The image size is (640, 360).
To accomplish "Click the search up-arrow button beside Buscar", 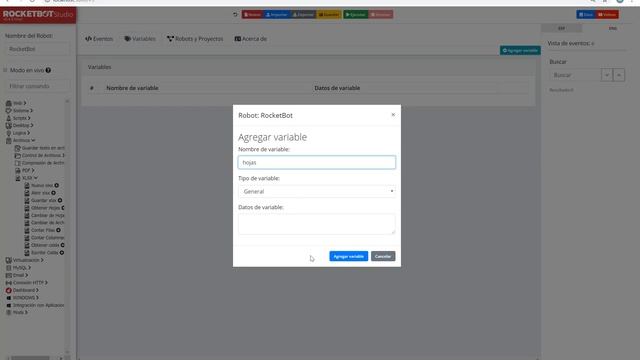I will (619, 75).
